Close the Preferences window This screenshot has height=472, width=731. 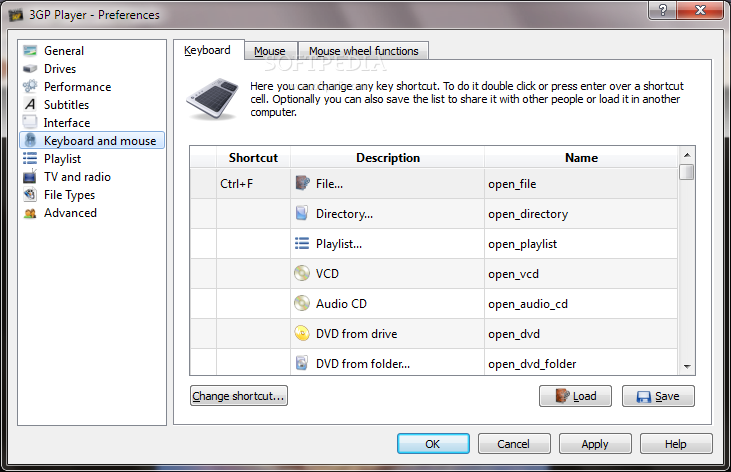pyautogui.click(x=701, y=9)
